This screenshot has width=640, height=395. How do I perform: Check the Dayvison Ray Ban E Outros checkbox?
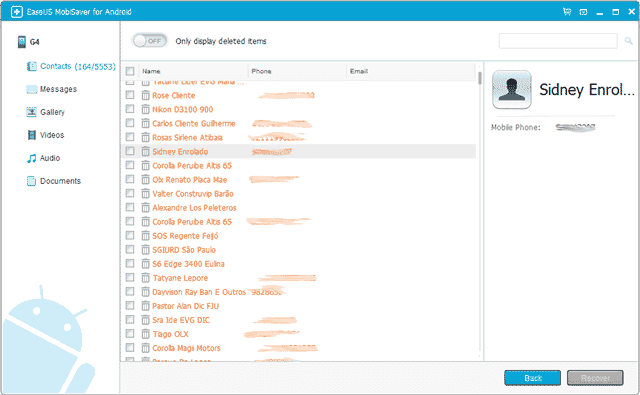[x=130, y=292]
